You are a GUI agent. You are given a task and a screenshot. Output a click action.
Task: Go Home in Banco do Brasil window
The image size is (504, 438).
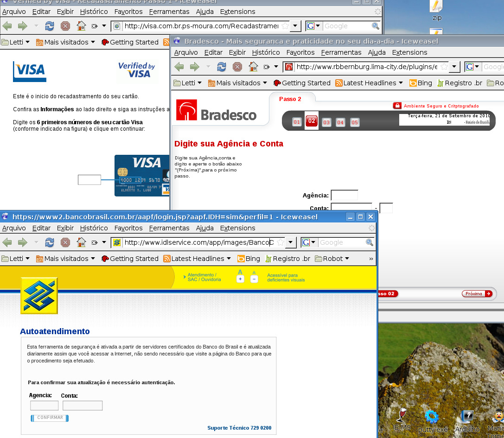point(81,242)
